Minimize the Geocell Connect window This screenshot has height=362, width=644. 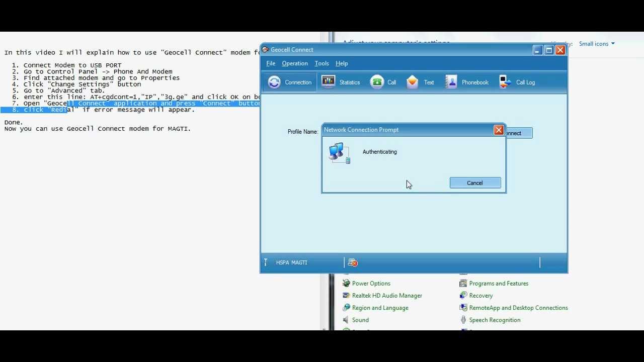(x=537, y=50)
